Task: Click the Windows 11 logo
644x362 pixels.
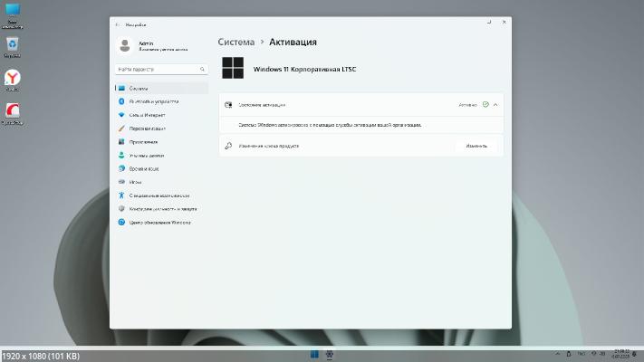Action: click(233, 68)
